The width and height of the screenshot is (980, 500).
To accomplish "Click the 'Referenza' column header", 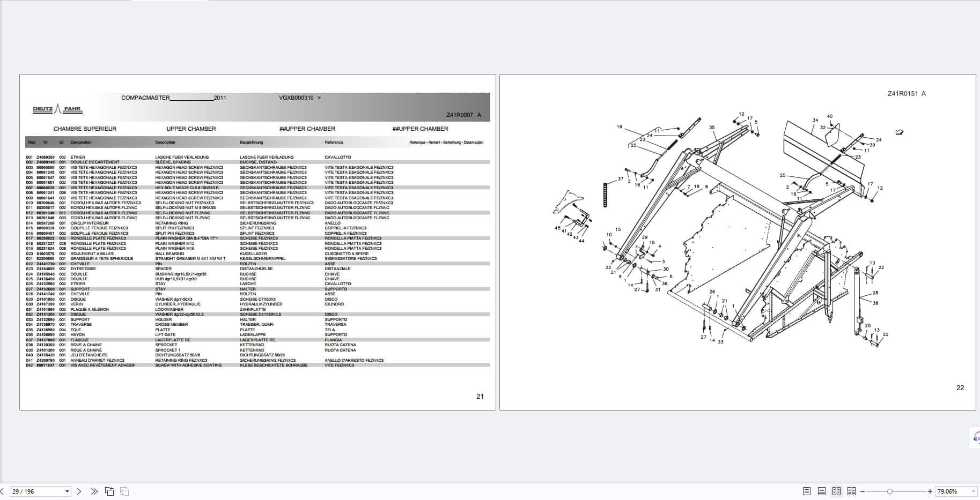I will [334, 143].
